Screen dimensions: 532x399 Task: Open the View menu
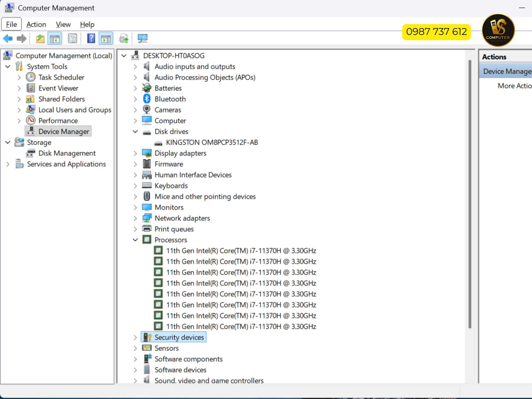click(x=63, y=24)
